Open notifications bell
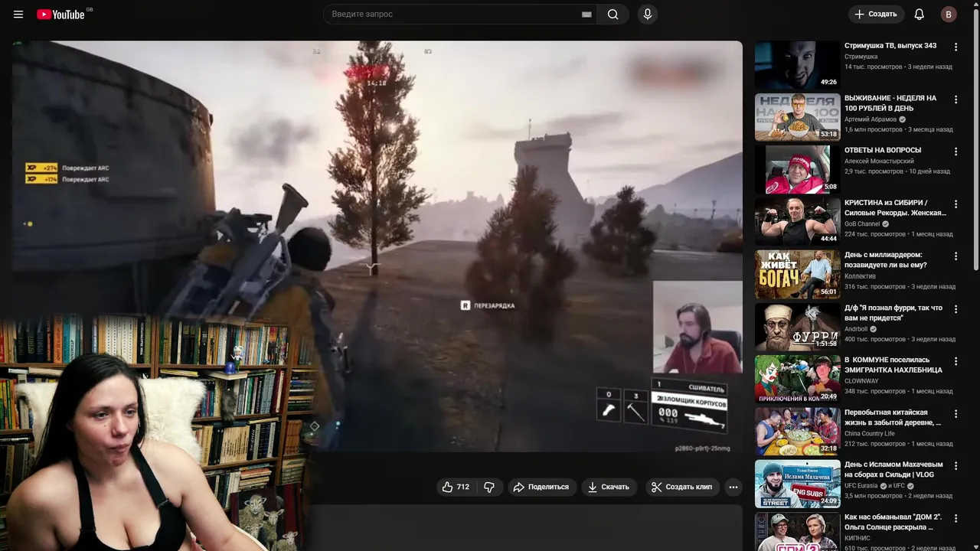The image size is (980, 551). click(x=920, y=14)
